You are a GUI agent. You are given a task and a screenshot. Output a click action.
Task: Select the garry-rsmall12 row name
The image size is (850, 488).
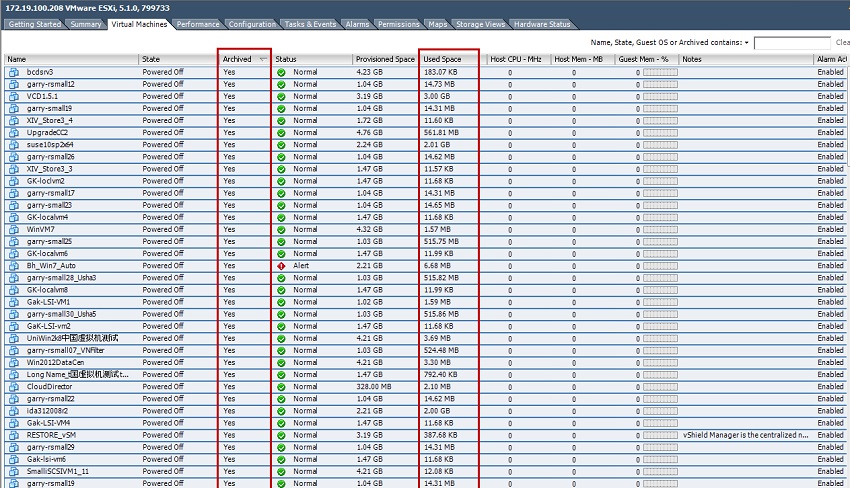[x=50, y=84]
